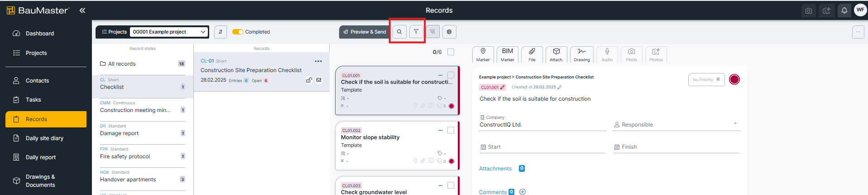Open Daily site diary in sidebar
This screenshot has width=868, height=195.
(46, 138)
